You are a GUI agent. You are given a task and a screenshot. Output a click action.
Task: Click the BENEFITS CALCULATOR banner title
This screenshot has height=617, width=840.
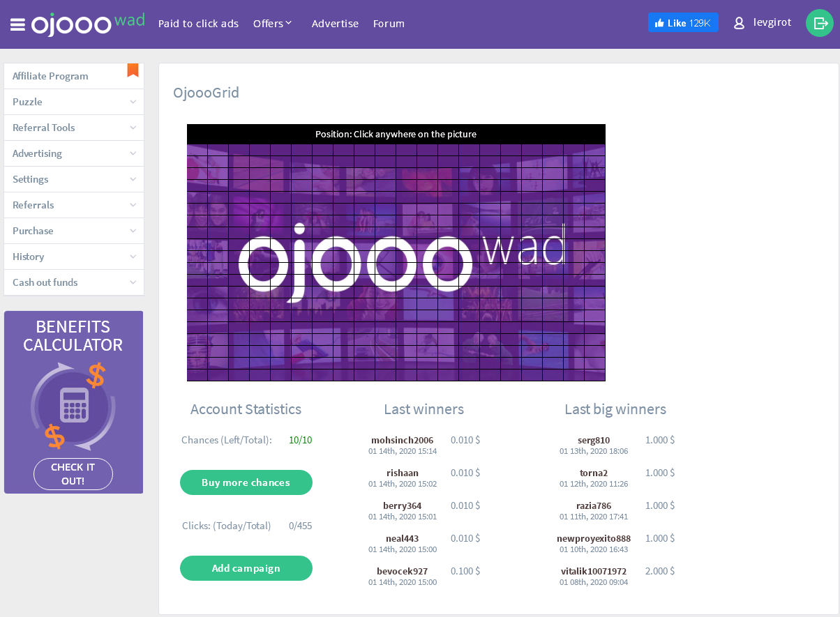[73, 336]
